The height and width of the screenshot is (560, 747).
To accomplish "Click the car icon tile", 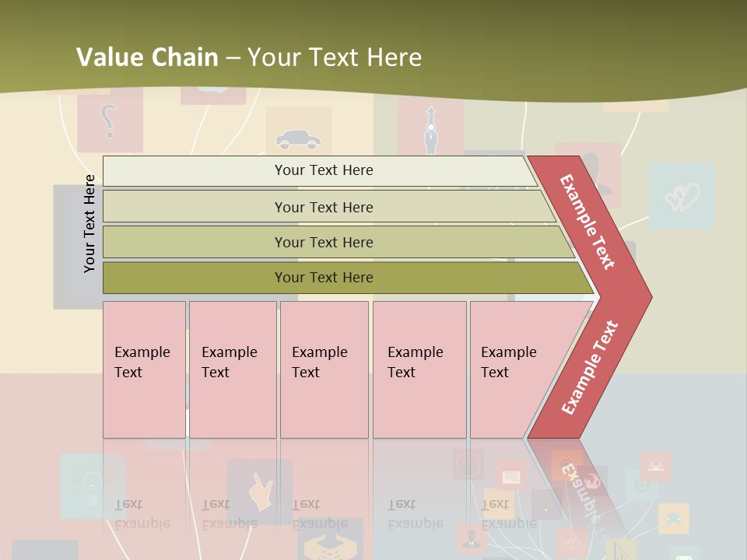I will 298,138.
